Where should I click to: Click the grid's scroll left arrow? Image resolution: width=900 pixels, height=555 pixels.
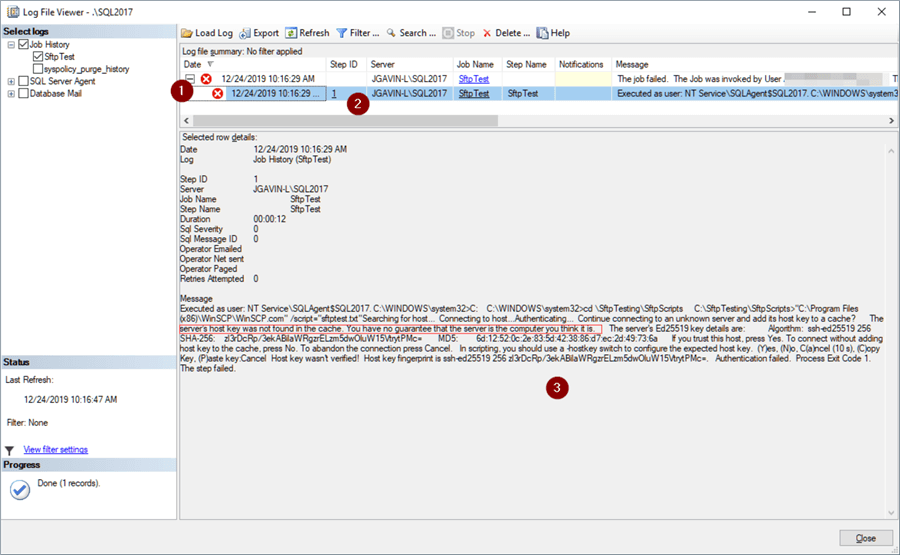click(186, 121)
